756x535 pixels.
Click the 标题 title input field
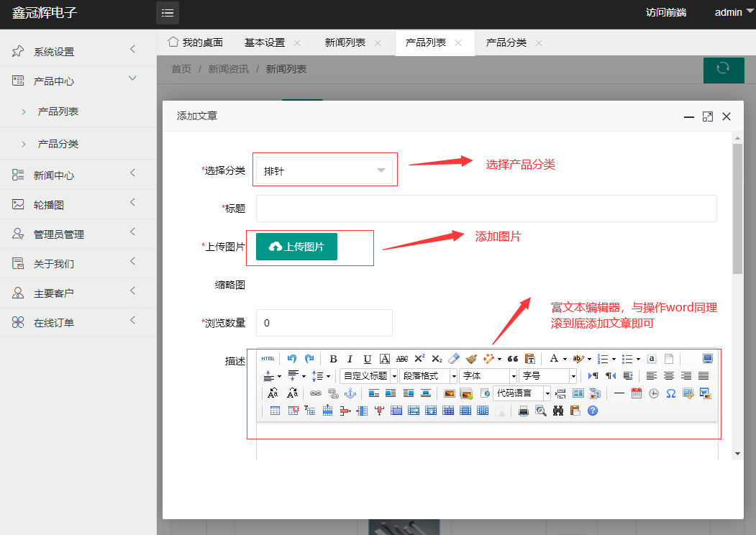coord(486,209)
